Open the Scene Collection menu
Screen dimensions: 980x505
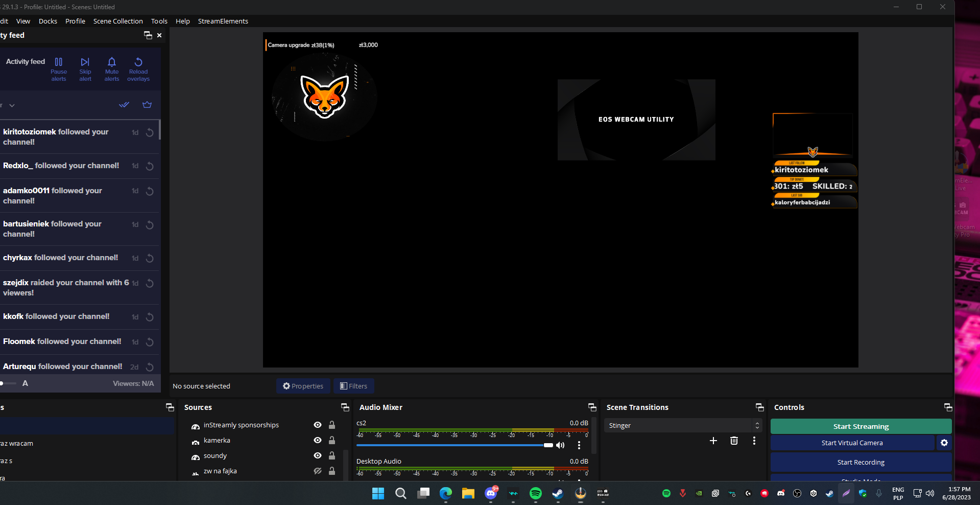[x=118, y=21]
